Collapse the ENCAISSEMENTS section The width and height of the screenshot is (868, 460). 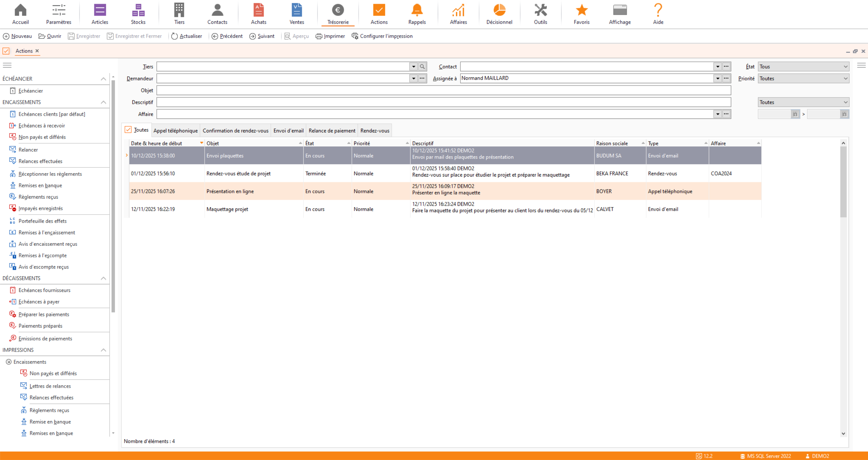(x=103, y=102)
